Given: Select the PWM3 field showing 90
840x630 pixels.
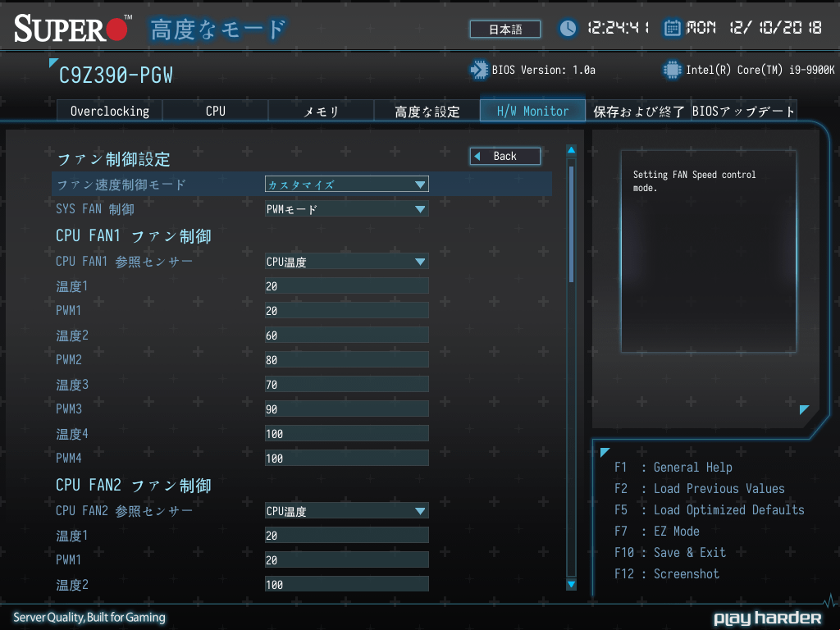Looking at the screenshot, I should (x=347, y=409).
